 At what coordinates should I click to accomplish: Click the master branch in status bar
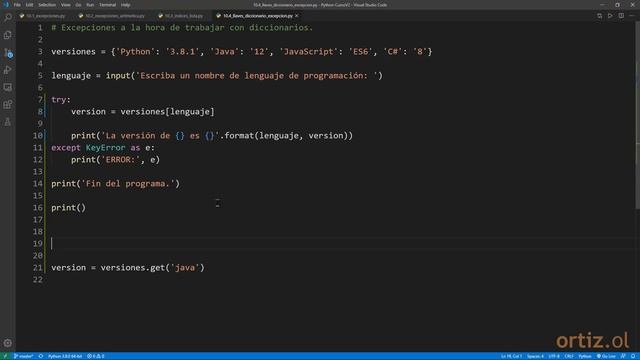(24, 356)
